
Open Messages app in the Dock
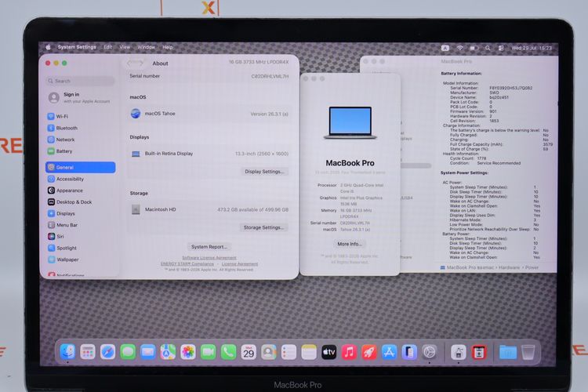[128, 352]
